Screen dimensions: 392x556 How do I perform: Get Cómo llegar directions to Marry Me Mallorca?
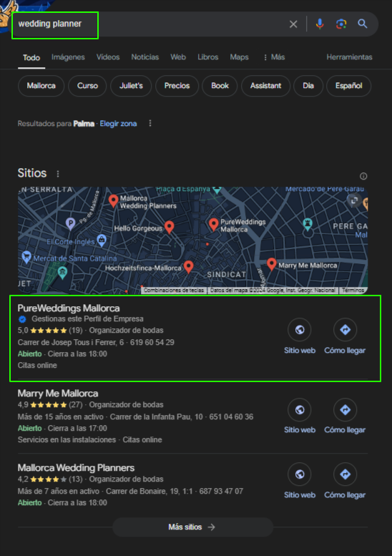345,416
